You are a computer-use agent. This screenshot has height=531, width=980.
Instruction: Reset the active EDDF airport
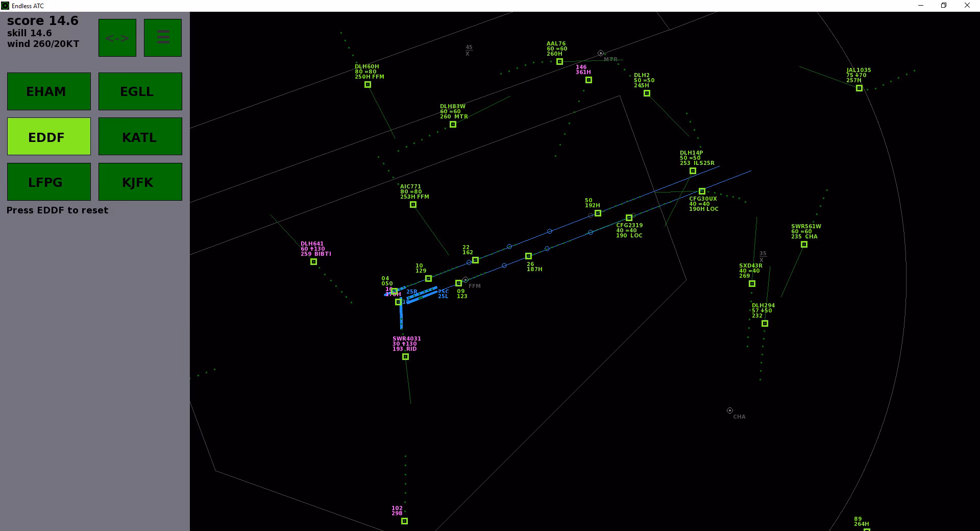coord(49,136)
